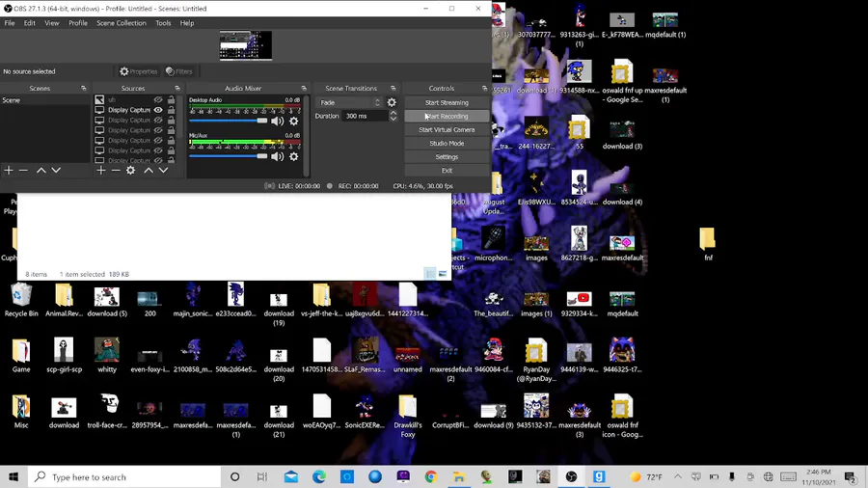Move scene up in Scenes panel
Image resolution: width=868 pixels, height=488 pixels.
(x=41, y=171)
